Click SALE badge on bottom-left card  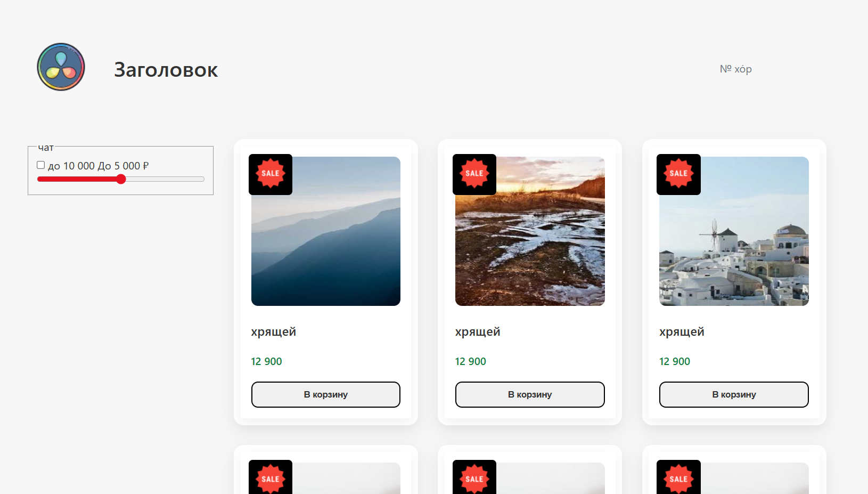click(x=271, y=478)
